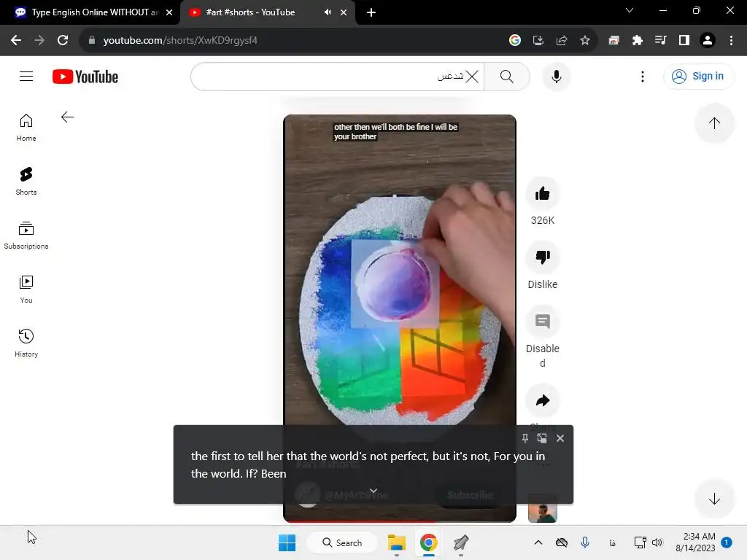Open Shorts in the sidebar
Screen dimensions: 747x560
tap(26, 182)
